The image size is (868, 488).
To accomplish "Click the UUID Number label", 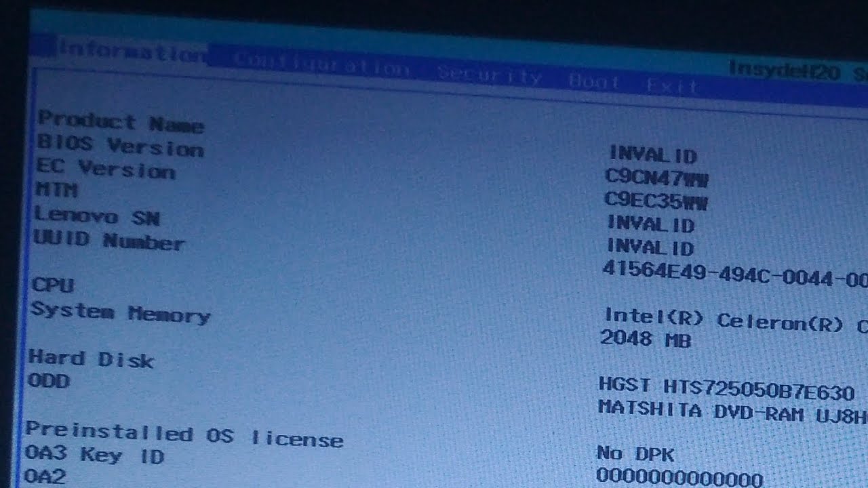I will pyautogui.click(x=108, y=240).
